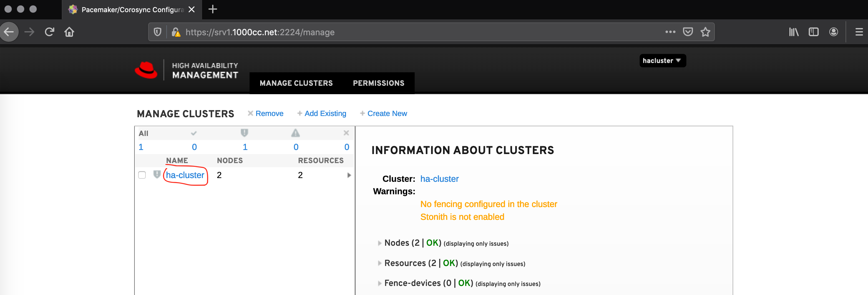This screenshot has height=295, width=868.
Task: Click the RESOURCES column header
Action: click(x=321, y=161)
